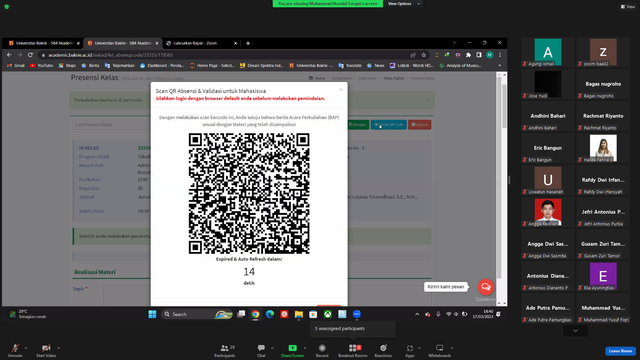Click the Cari Presensi Kelas search field

point(112,124)
